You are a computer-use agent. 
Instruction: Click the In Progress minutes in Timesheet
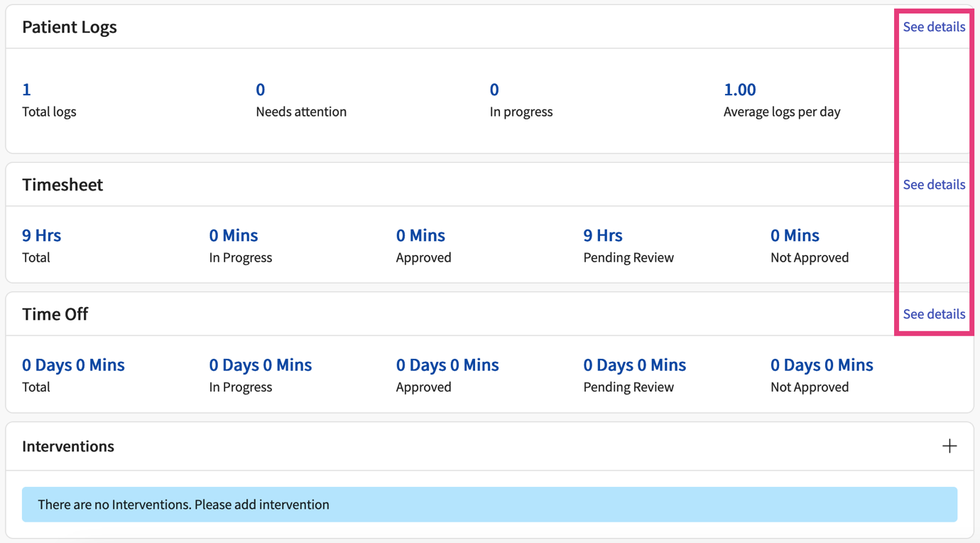[233, 235]
